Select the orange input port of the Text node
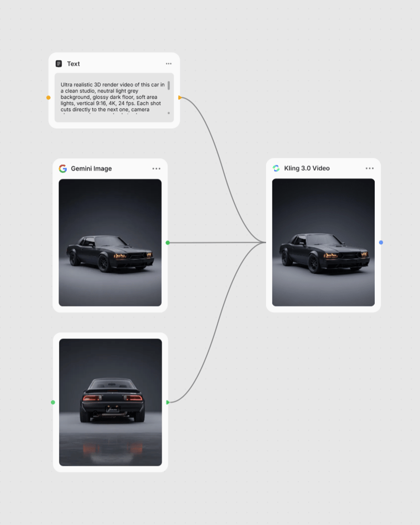The height and width of the screenshot is (525, 420). (x=48, y=98)
